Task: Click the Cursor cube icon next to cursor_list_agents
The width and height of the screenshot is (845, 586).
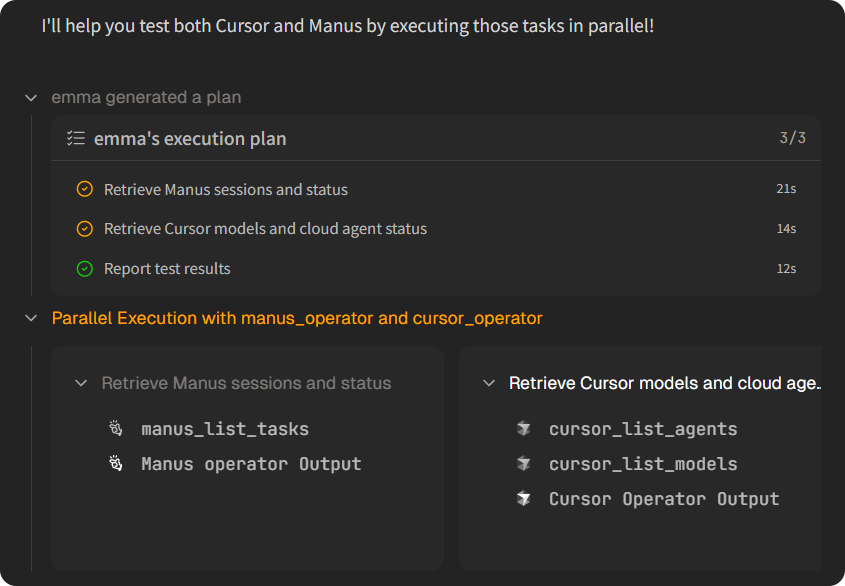Action: pyautogui.click(x=523, y=429)
